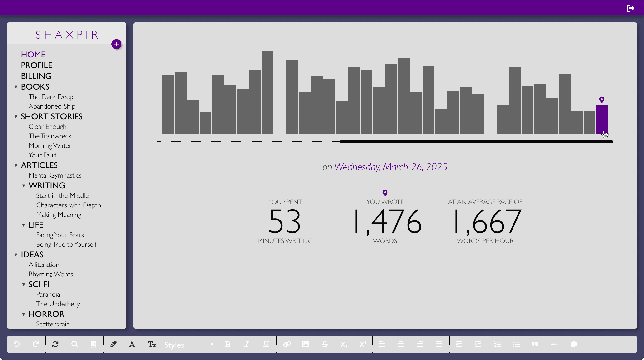The image size is (644, 360).
Task: Collapse the SHORT STORIES section
Action: tap(16, 116)
